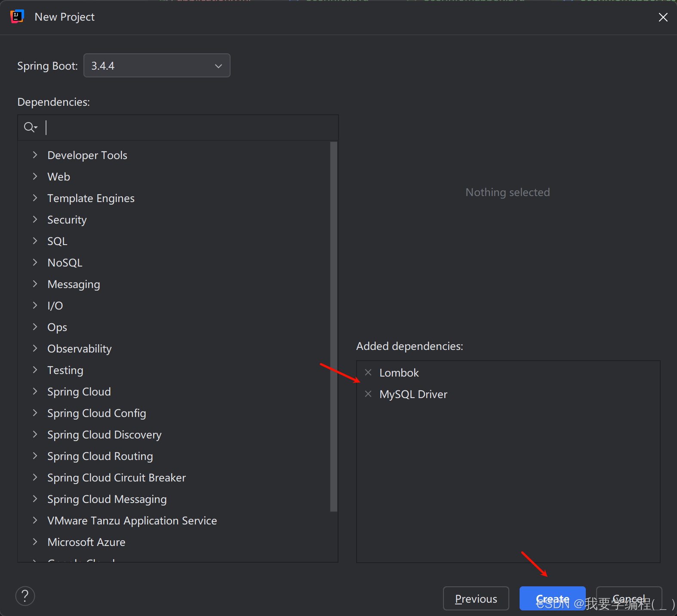
Task: Select the Spring Cloud tree row
Action: (174, 392)
